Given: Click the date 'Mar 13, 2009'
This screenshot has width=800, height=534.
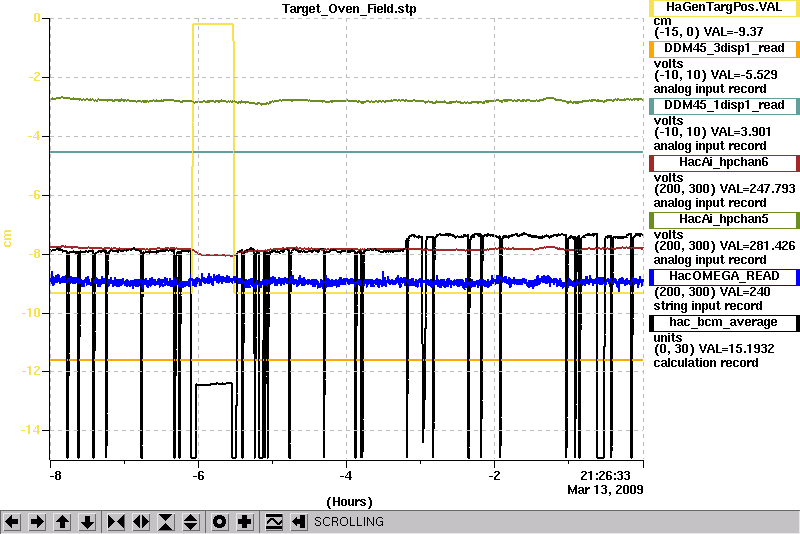Looking at the screenshot, I should coord(605,490).
